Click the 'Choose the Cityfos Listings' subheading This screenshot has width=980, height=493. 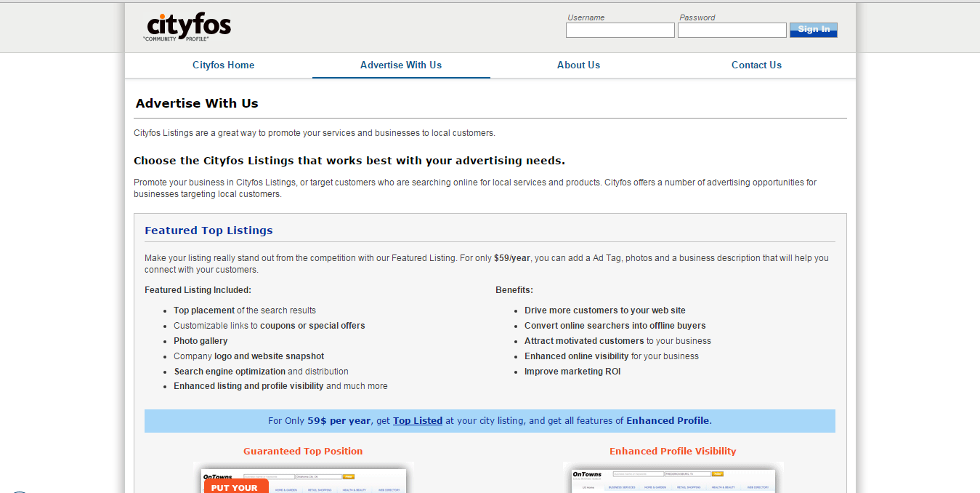coord(349,161)
